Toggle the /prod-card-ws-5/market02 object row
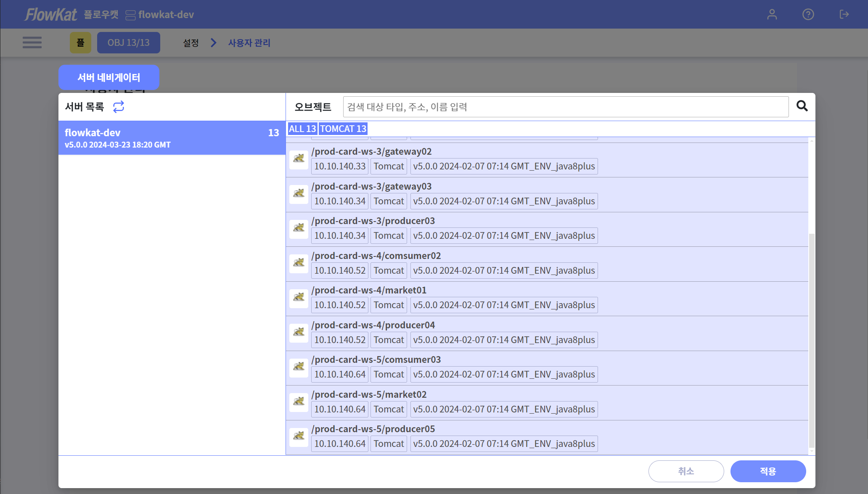Screen dimensions: 868x494 (x=547, y=402)
